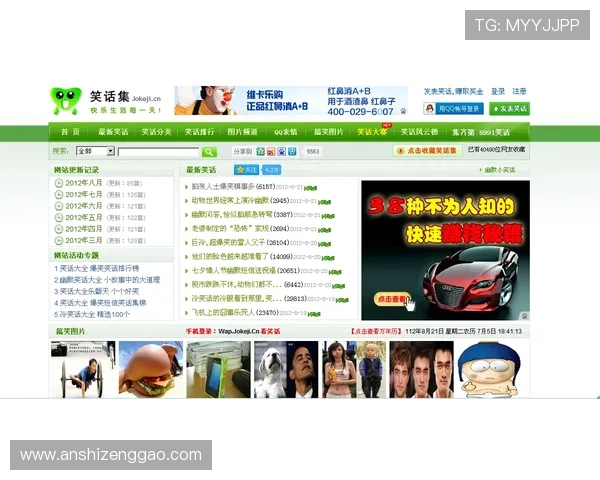Open the 全部 search category dropdown
The height and width of the screenshot is (480, 600).
(95, 151)
